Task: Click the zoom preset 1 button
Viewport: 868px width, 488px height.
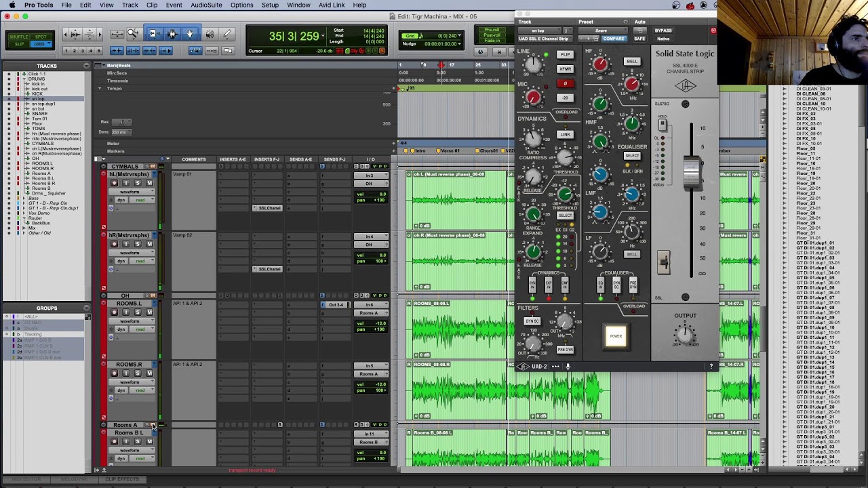Action: [x=66, y=51]
